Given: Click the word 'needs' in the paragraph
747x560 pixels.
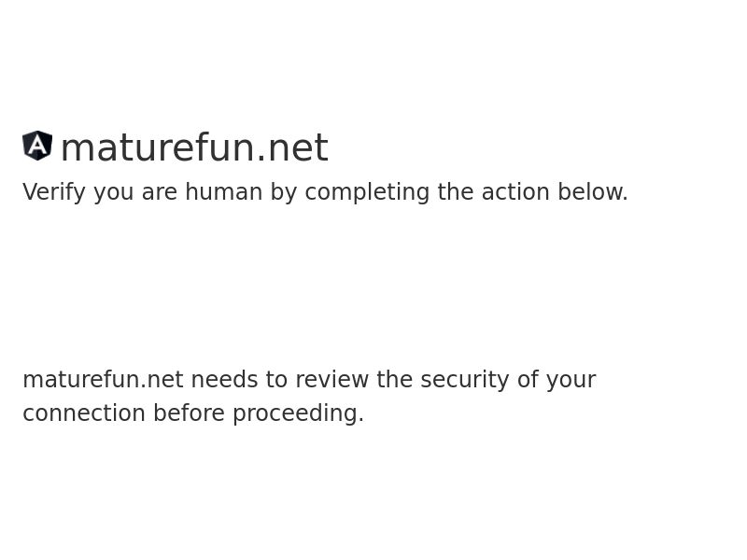Looking at the screenshot, I should pyautogui.click(x=224, y=380).
